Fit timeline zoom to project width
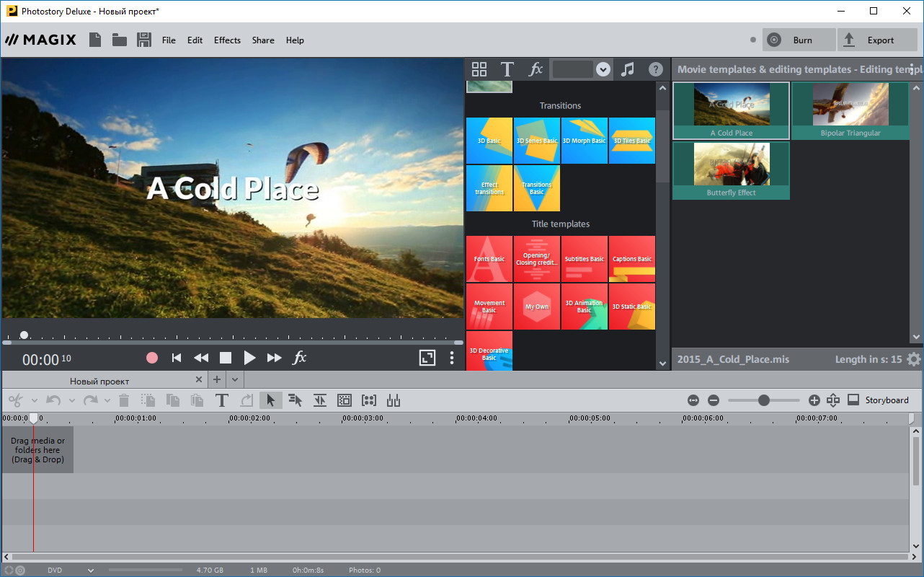 (x=693, y=400)
